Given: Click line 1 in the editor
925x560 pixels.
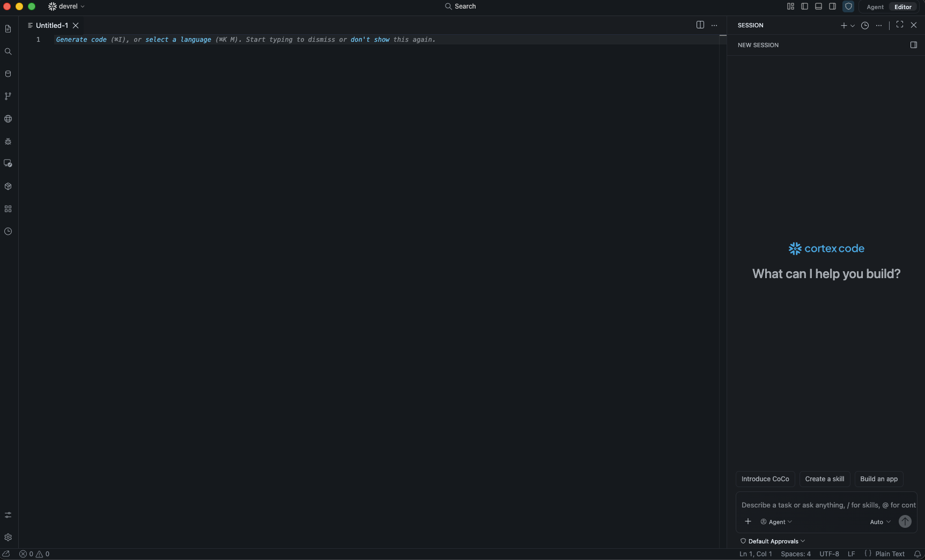Looking at the screenshot, I should (x=386, y=40).
